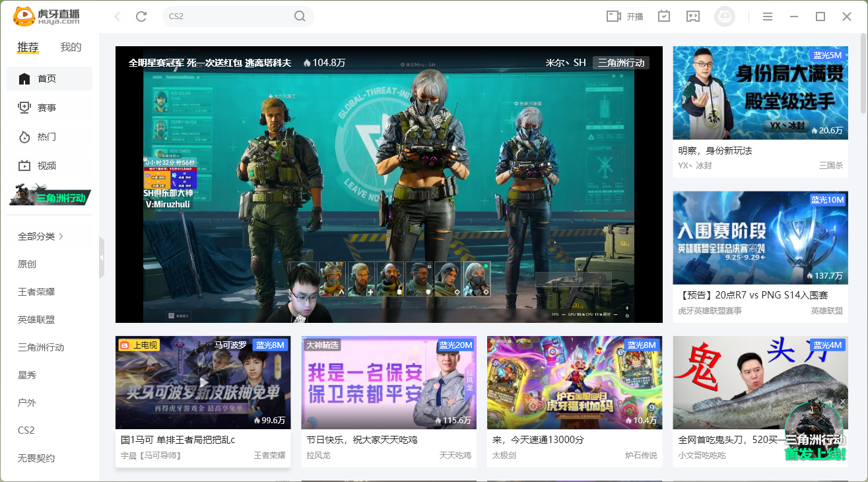
Task: Click streamer 虎牙英雄联盟赛事
Action: [710, 310]
